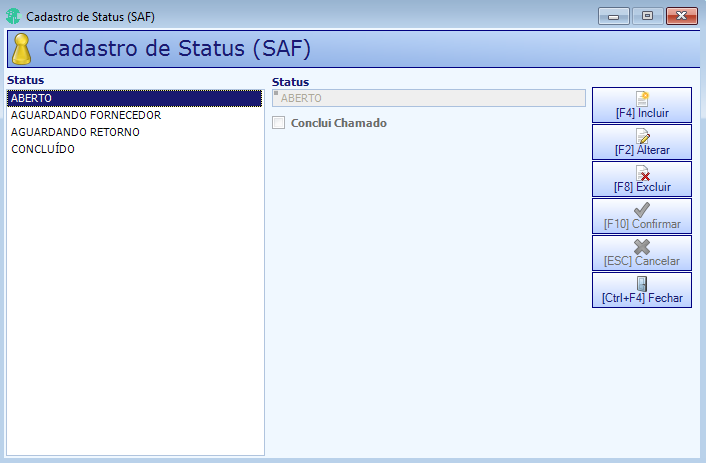706x463 pixels.
Task: Click the [F4] Incluir button label
Action: pyautogui.click(x=642, y=113)
